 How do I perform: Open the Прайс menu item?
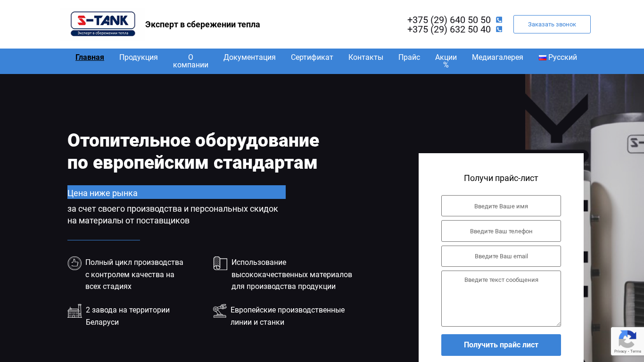coord(409,58)
